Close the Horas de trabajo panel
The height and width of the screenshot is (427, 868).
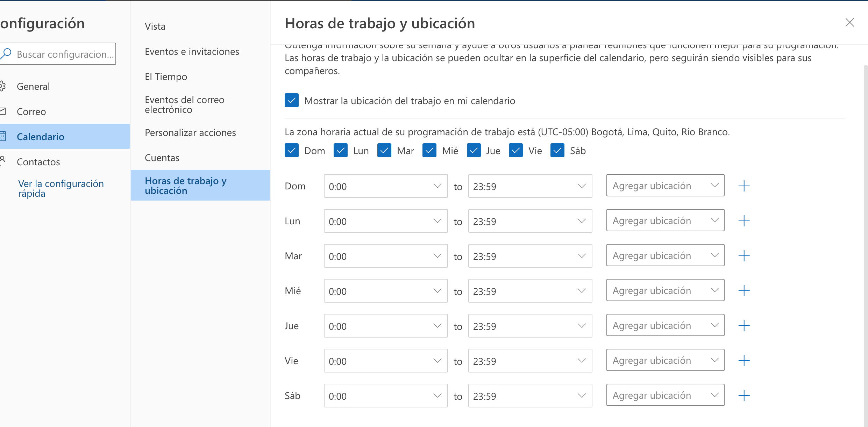[849, 22]
